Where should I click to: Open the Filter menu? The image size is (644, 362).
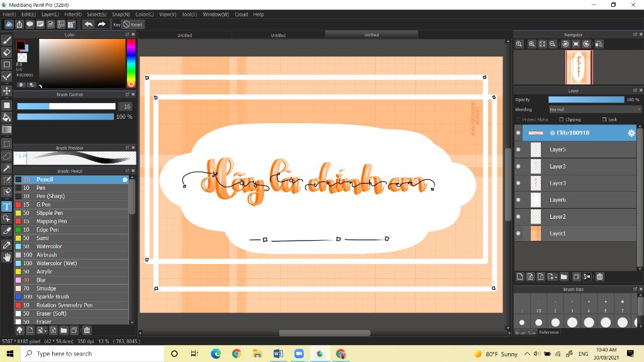[x=73, y=14]
